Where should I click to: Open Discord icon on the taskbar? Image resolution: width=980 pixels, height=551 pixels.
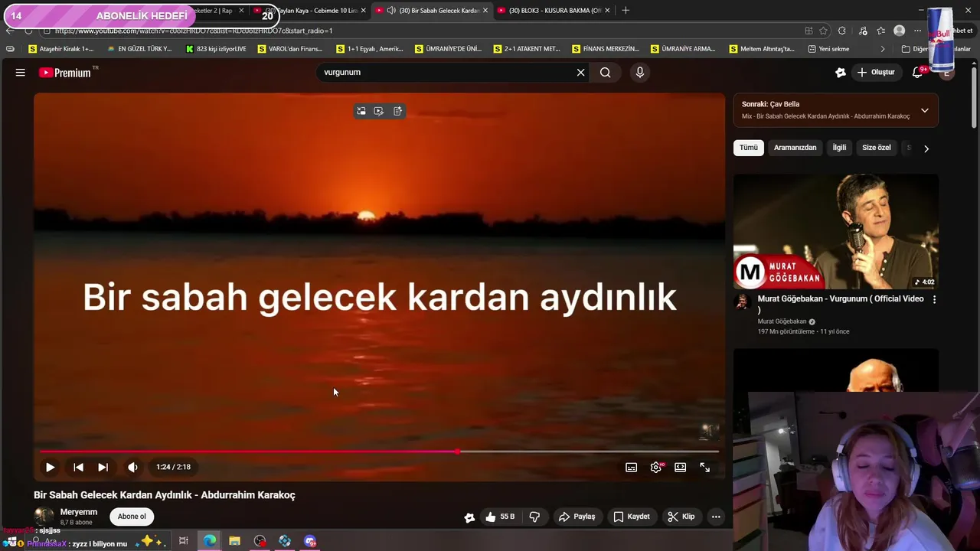(310, 541)
